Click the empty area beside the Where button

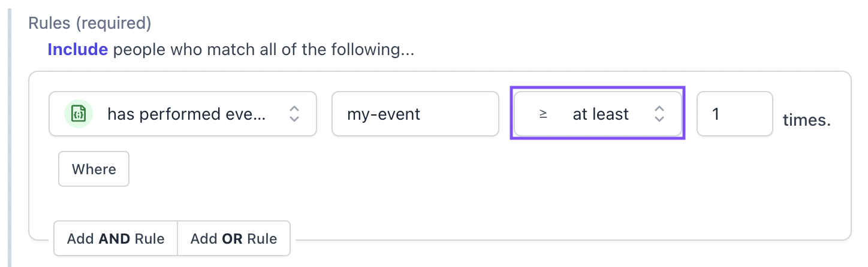click(x=480, y=169)
